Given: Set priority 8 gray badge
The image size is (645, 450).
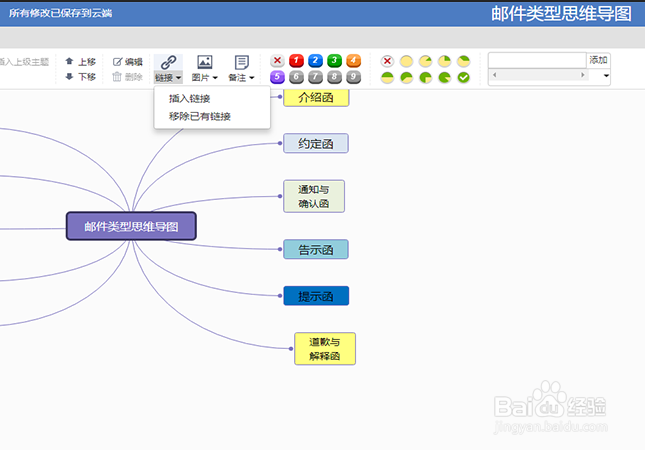Looking at the screenshot, I should [x=334, y=77].
